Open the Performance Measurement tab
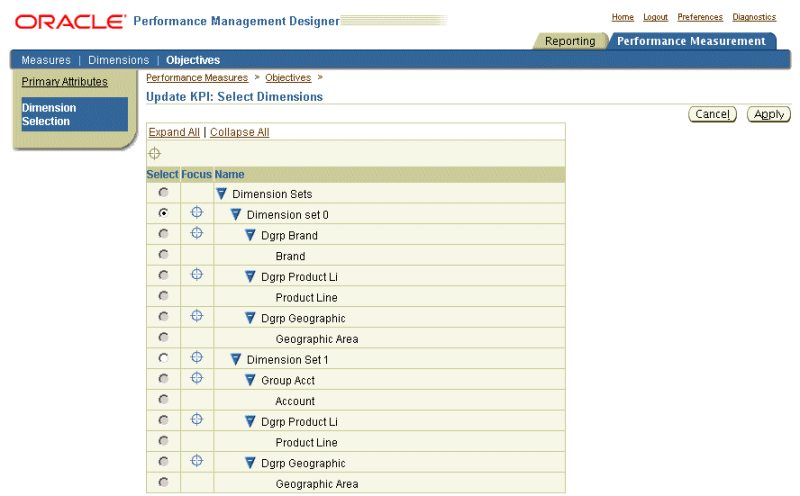Image resolution: width=800 pixels, height=496 pixels. pyautogui.click(x=691, y=41)
